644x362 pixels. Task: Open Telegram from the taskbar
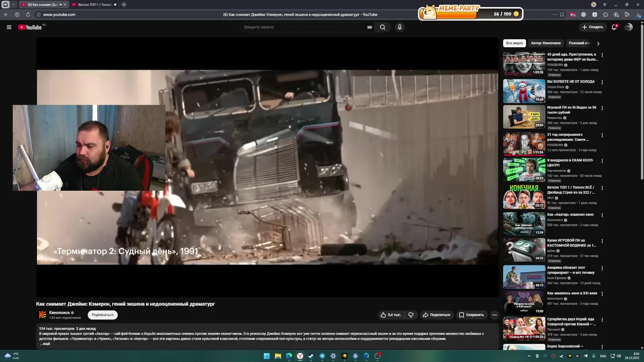[x=322, y=356]
